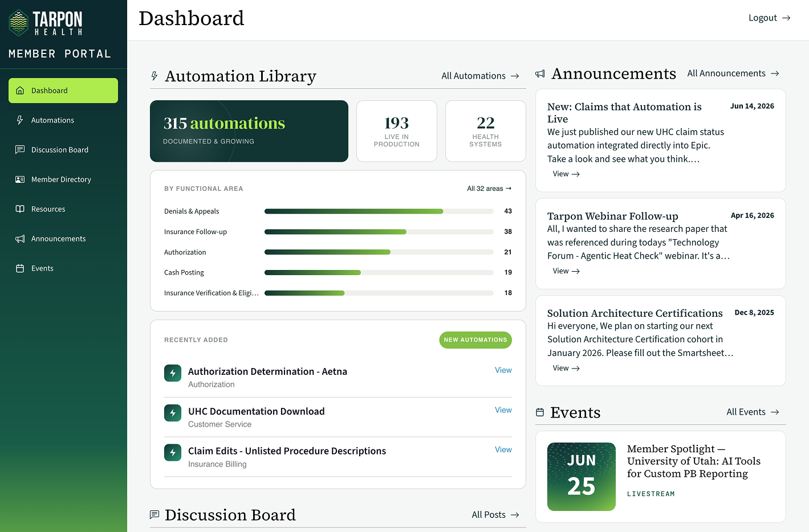Click the chat icon beside Discussion Board heading

pos(155,514)
